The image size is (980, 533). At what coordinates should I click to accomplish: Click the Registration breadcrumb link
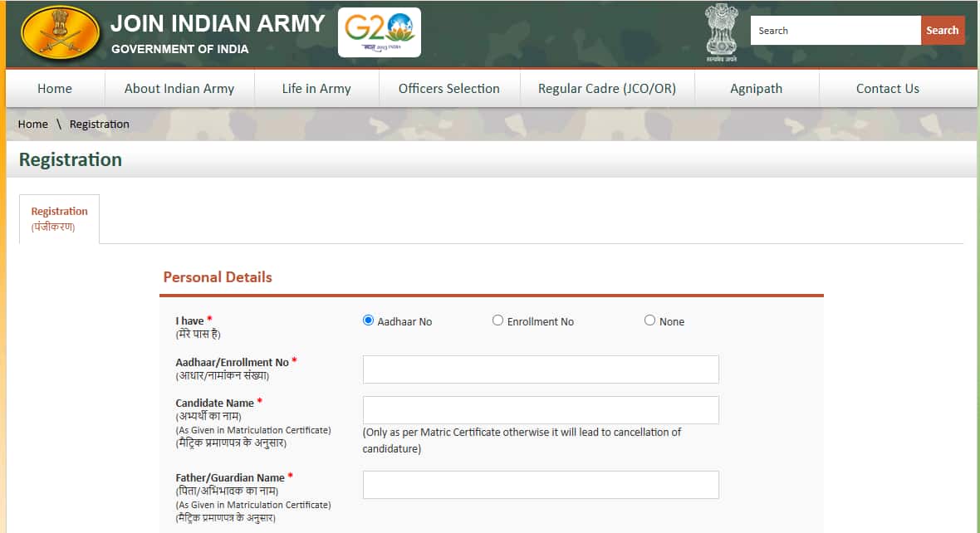tap(100, 125)
